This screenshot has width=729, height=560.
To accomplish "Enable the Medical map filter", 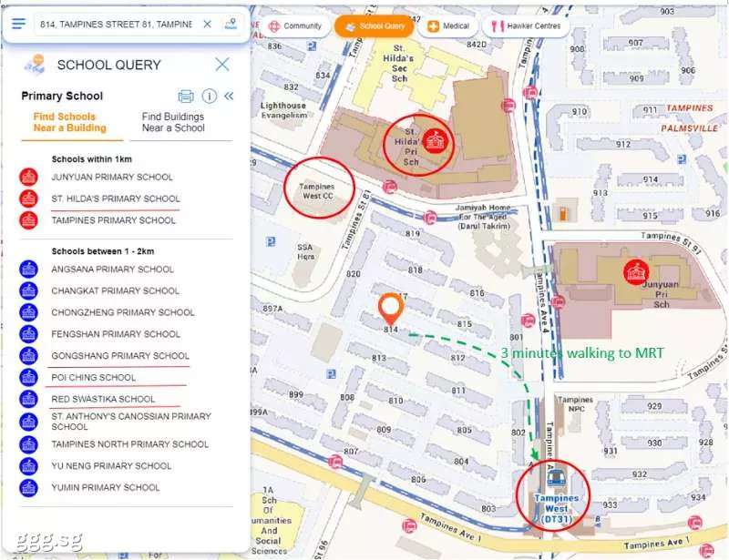I will 447,26.
